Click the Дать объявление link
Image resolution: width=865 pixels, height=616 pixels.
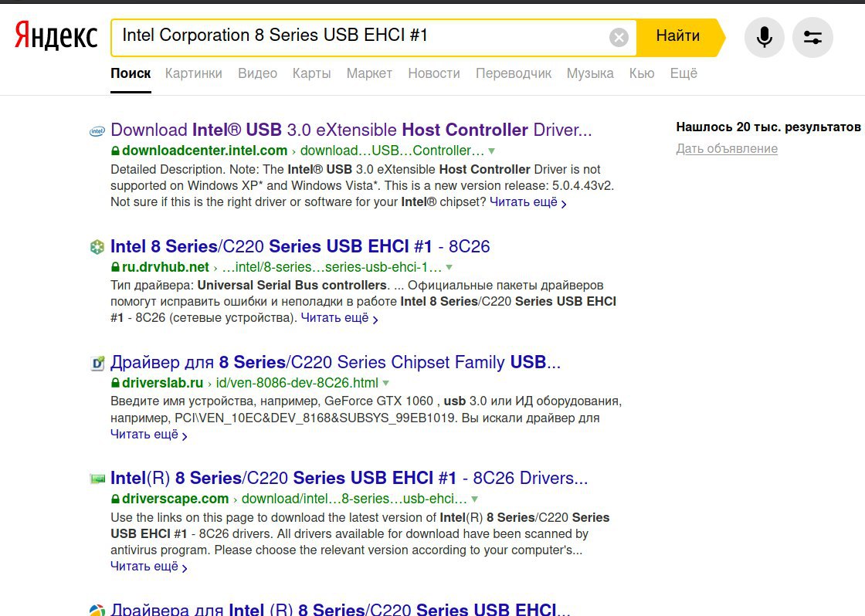(727, 149)
